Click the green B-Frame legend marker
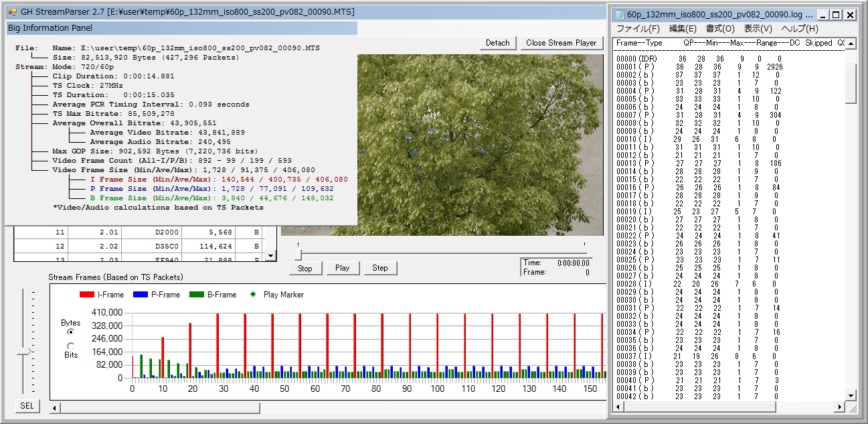 [x=196, y=295]
